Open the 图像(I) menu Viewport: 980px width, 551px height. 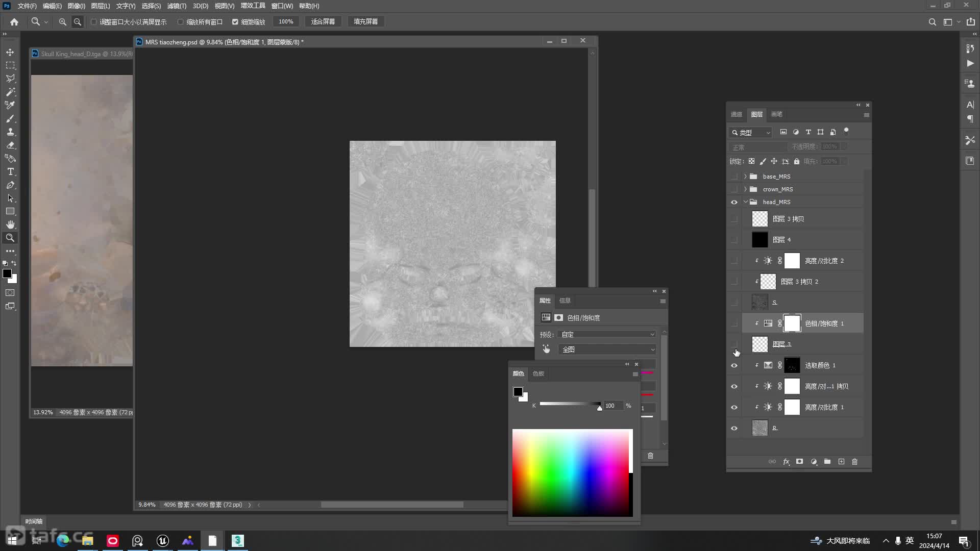click(76, 6)
